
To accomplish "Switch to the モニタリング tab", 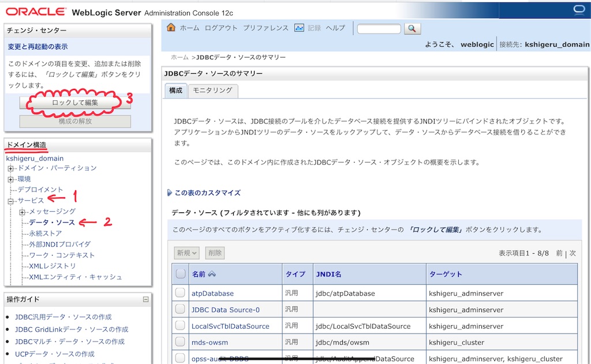I will 212,91.
